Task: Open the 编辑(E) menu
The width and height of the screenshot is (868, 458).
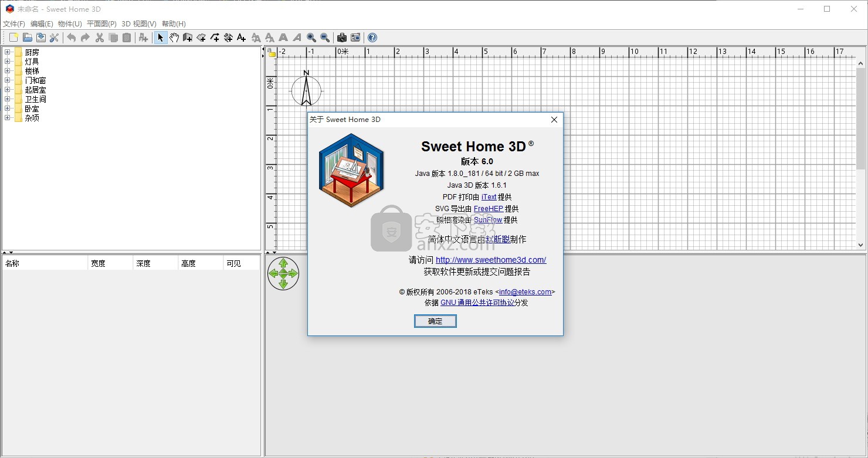Action: [42, 24]
